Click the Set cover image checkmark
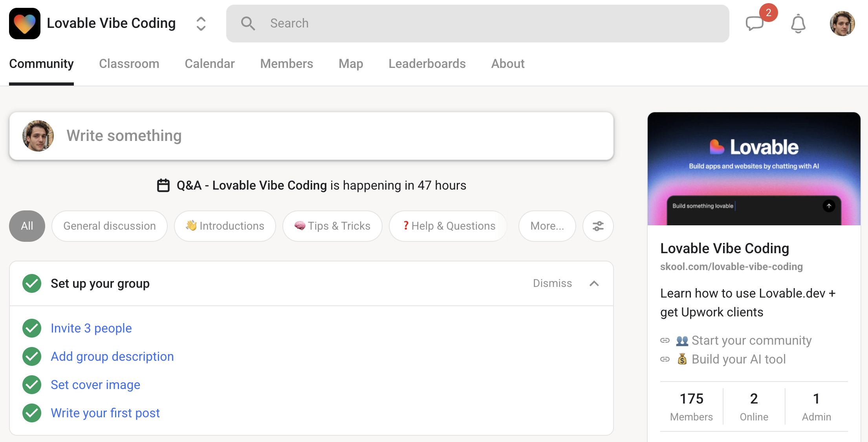The width and height of the screenshot is (868, 442). click(32, 385)
